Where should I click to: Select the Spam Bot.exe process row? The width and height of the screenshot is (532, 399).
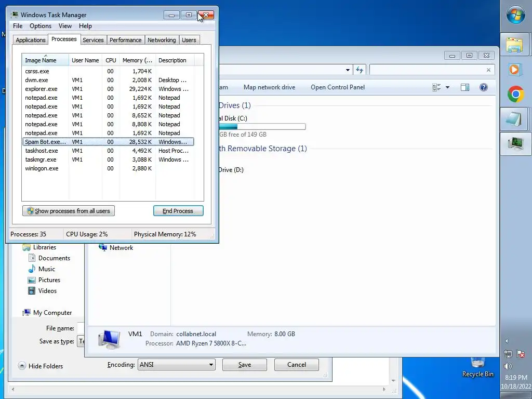coord(108,142)
